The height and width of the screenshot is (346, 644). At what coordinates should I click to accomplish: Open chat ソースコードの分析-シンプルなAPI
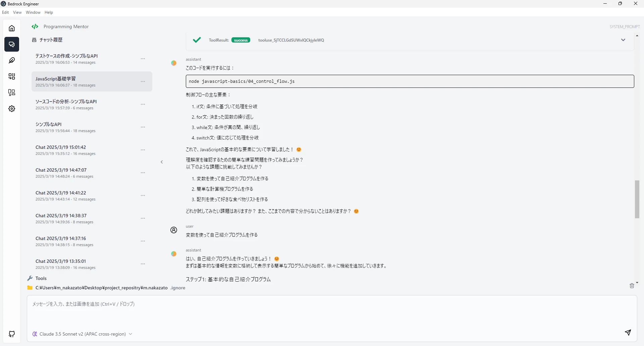[x=92, y=104]
